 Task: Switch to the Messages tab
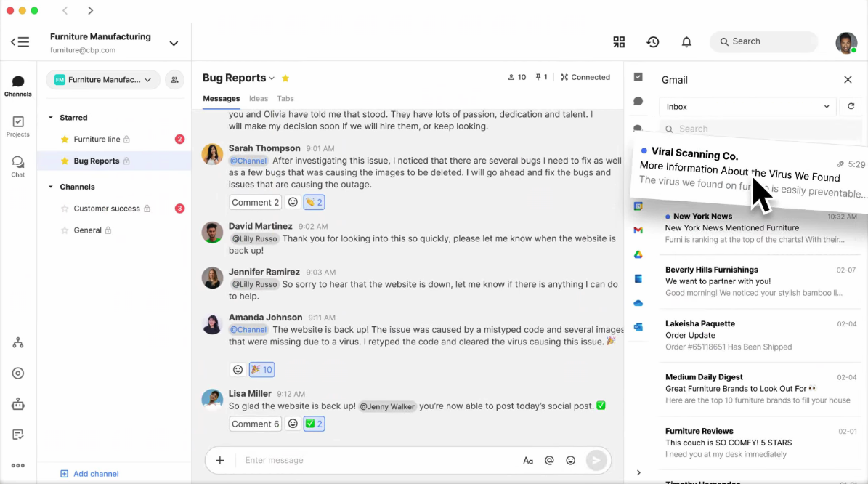[x=221, y=99]
